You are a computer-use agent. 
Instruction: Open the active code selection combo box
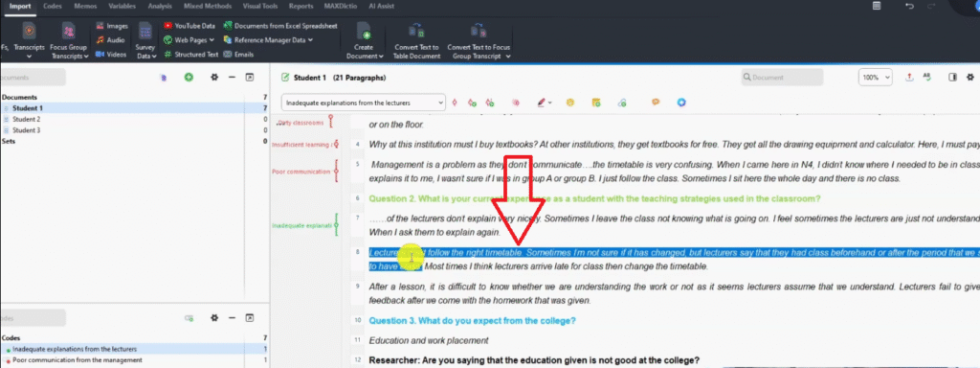click(x=364, y=102)
